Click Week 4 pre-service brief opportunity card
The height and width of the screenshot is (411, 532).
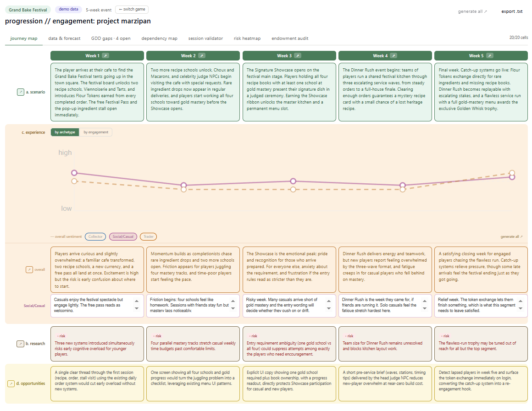pos(385,384)
